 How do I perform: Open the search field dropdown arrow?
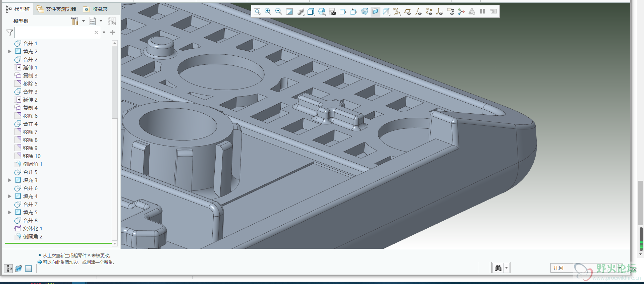[x=104, y=33]
